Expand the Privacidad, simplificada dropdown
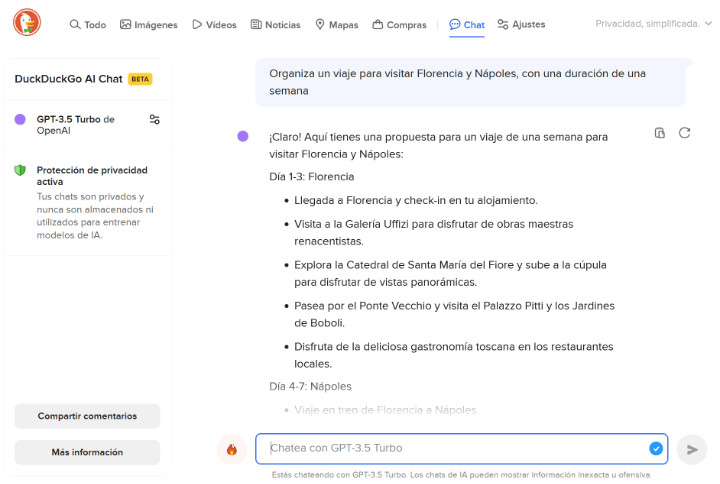Viewport: 720px width, 484px height. (653, 23)
